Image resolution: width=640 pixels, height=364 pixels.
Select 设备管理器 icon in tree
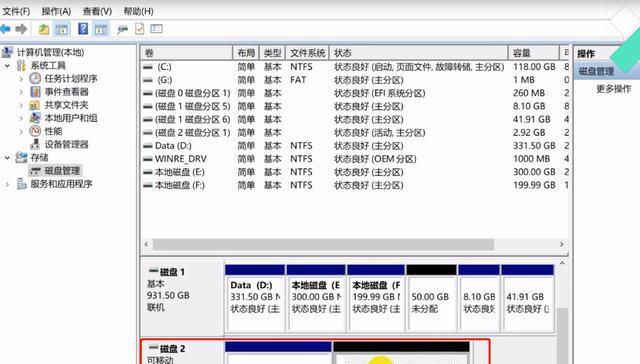[x=36, y=144]
